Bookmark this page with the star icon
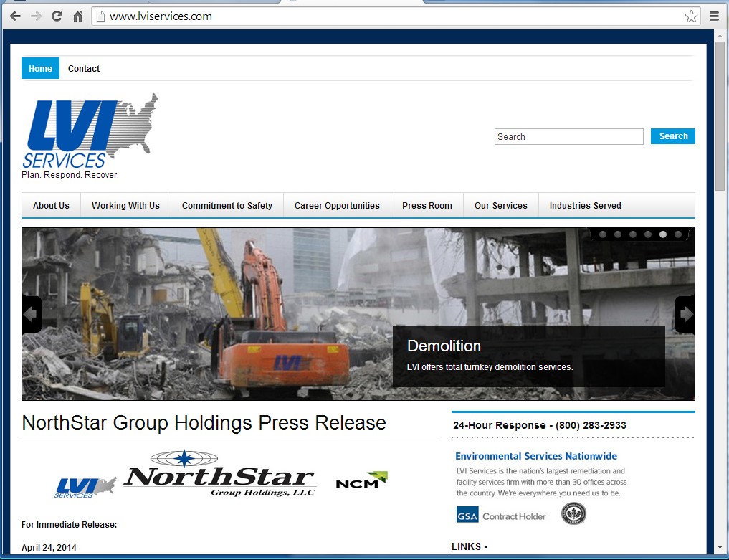This screenshot has height=560, width=729. click(x=691, y=16)
